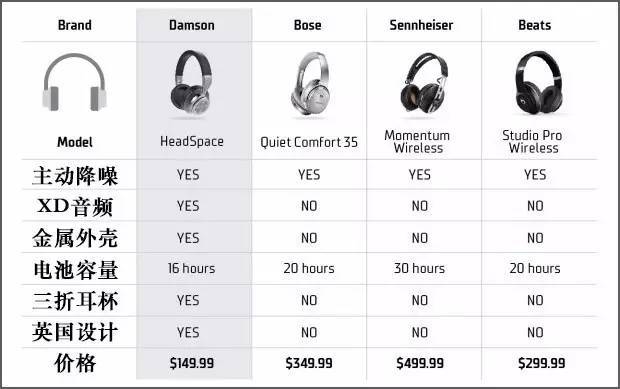
Task: Click the Momentum Wireless model name
Action: (x=418, y=142)
